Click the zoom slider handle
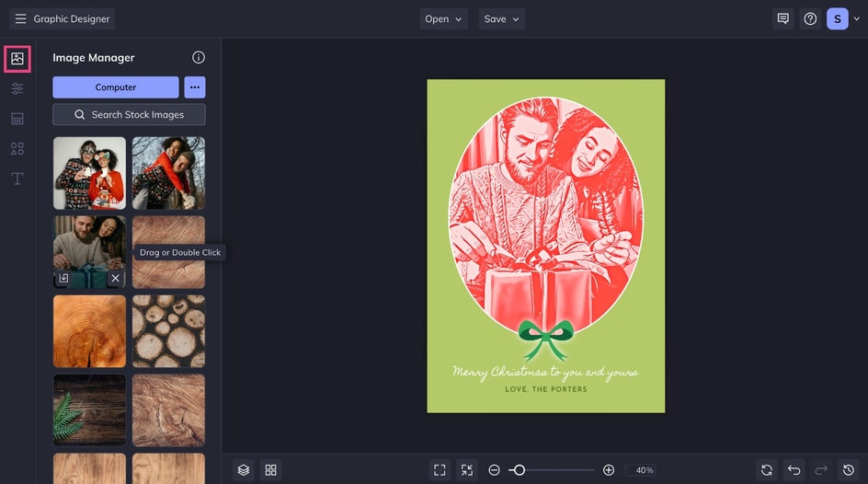The image size is (868, 484). [x=520, y=470]
